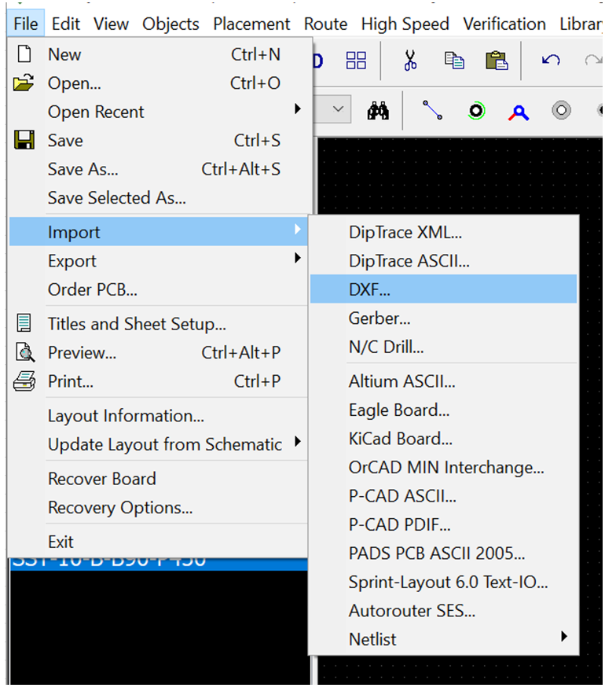Open the Route menu
616x695 pixels.
(325, 24)
